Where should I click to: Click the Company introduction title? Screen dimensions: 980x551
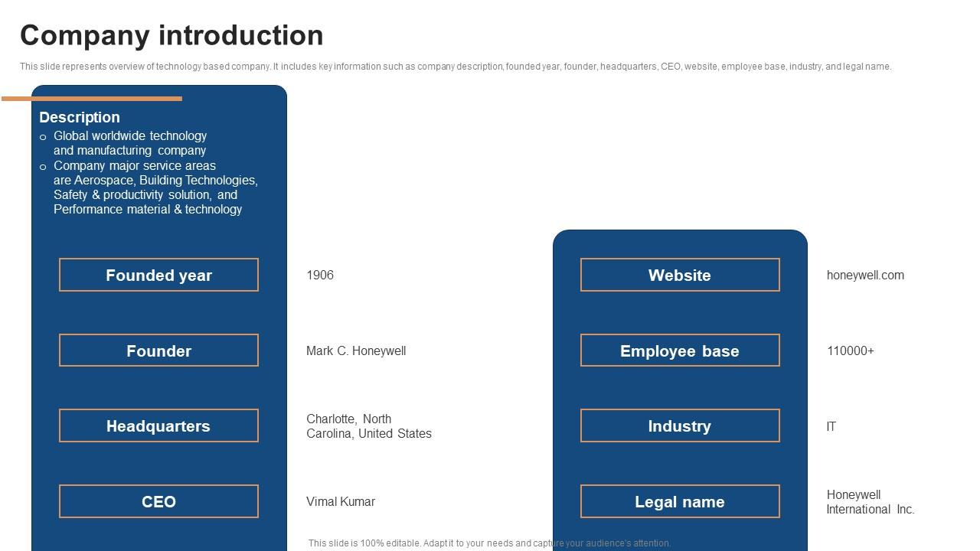pyautogui.click(x=171, y=35)
